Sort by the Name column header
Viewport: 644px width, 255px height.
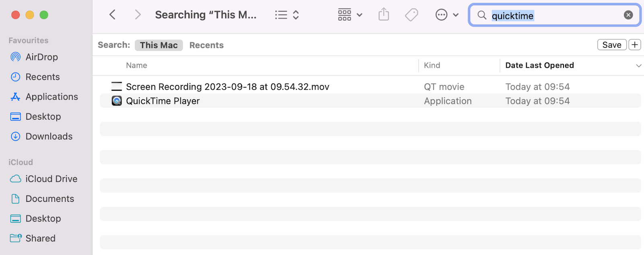coord(136,65)
